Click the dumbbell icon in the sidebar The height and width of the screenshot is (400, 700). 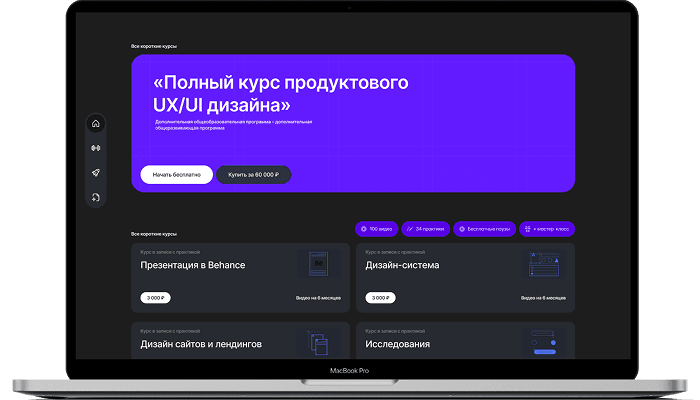pyautogui.click(x=96, y=148)
